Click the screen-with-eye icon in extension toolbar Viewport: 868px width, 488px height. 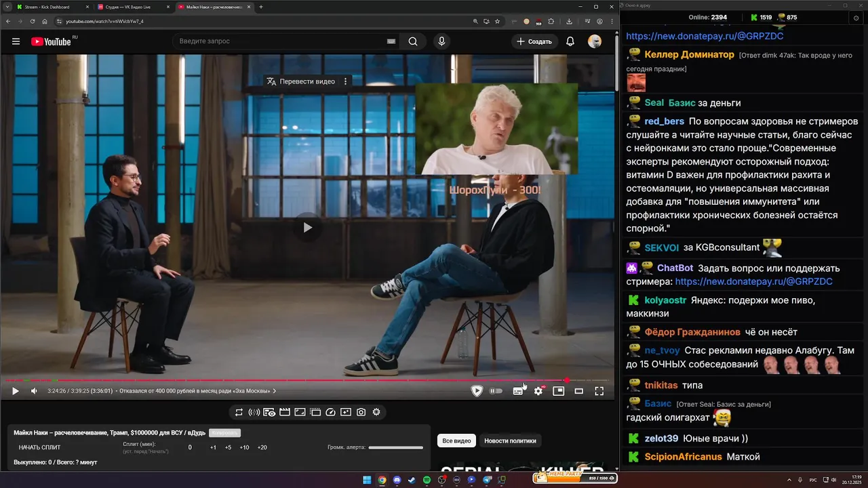click(269, 412)
